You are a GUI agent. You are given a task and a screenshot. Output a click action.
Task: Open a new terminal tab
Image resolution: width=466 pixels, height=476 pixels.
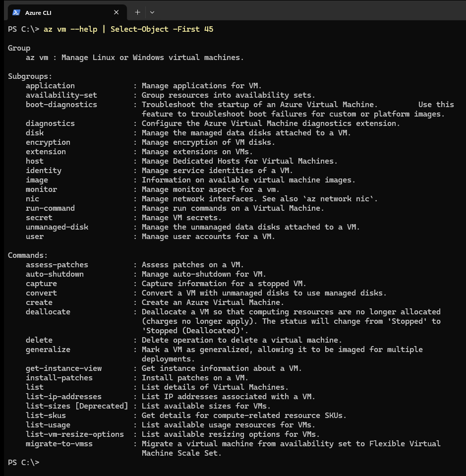point(137,12)
